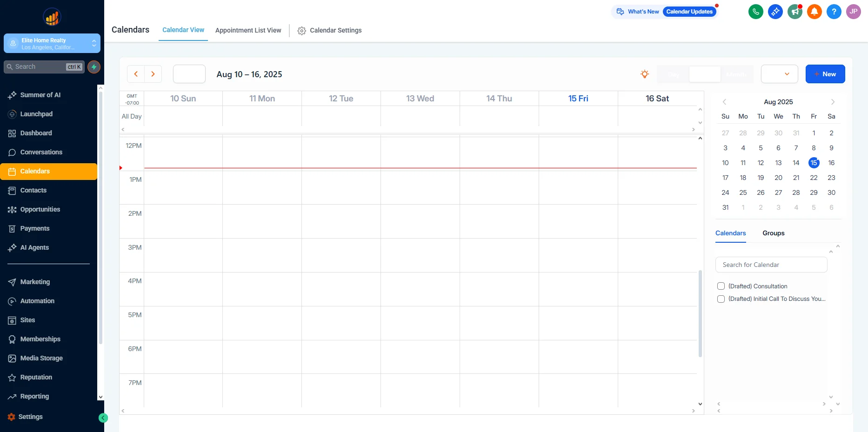Click the lightbulb icon in calendar toolbar

(x=644, y=74)
